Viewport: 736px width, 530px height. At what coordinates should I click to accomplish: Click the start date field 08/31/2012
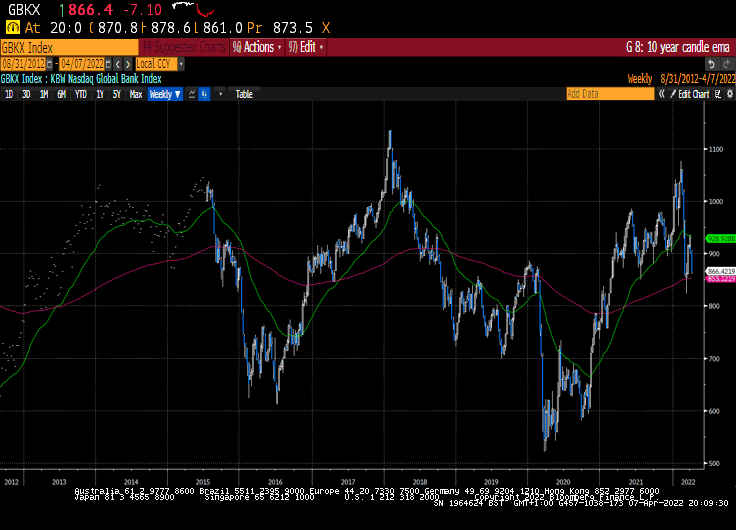(x=23, y=64)
